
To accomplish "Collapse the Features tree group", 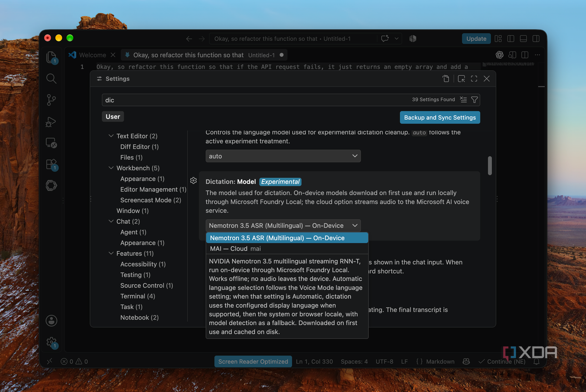I will [x=111, y=254].
